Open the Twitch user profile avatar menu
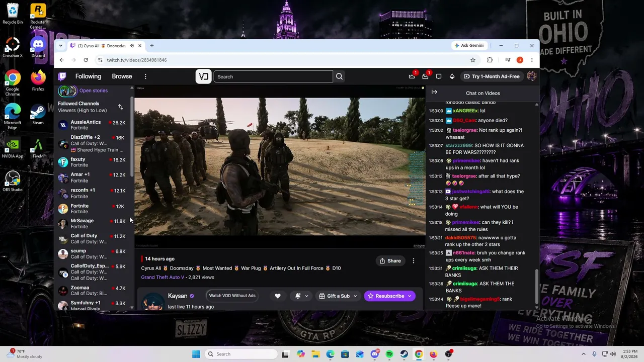Viewport: 644px width, 362px height. click(531, 76)
